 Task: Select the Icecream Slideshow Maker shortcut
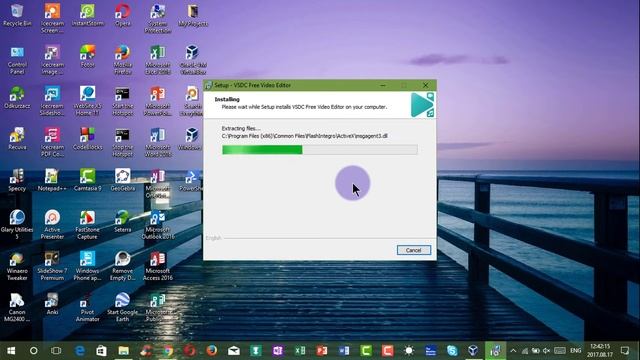(x=52, y=101)
